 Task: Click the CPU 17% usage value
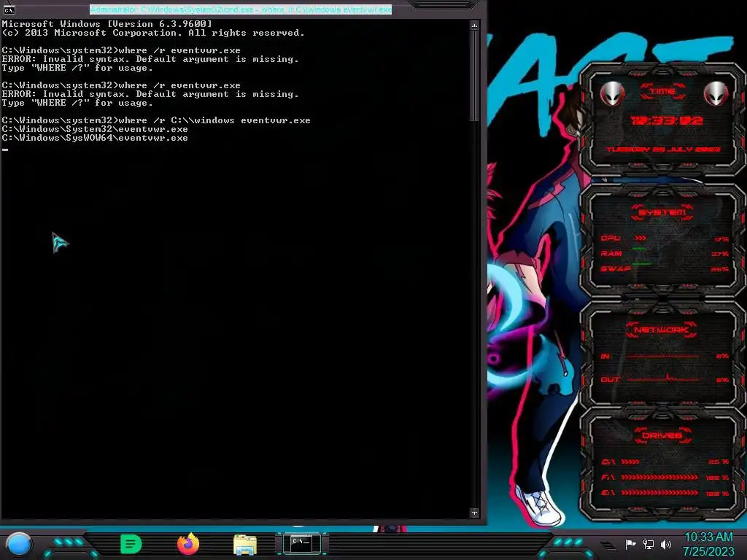[721, 239]
